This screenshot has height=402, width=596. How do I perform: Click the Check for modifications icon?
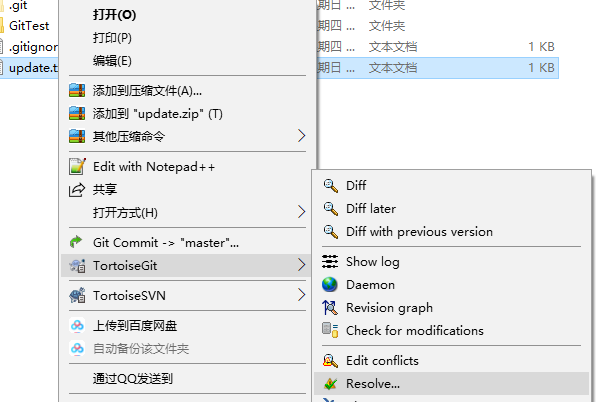pyautogui.click(x=330, y=330)
